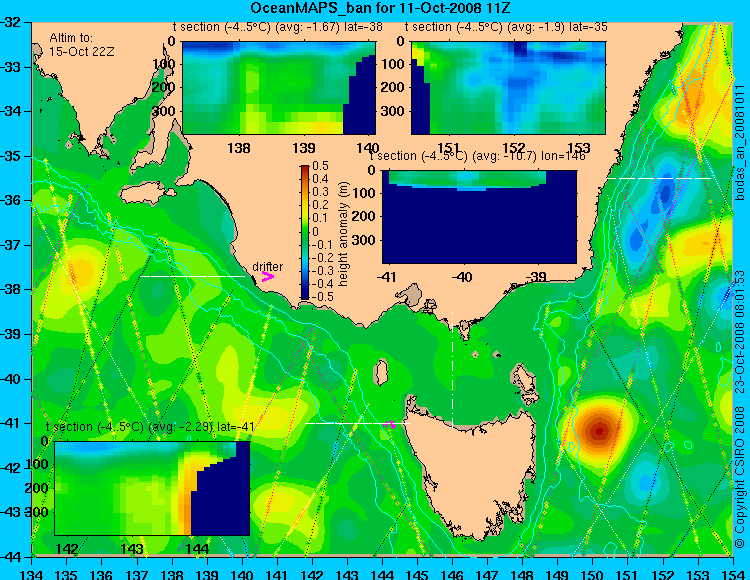
Task: Click the 't section (avg: -10.7) lon=146' heading
Action: click(478, 156)
